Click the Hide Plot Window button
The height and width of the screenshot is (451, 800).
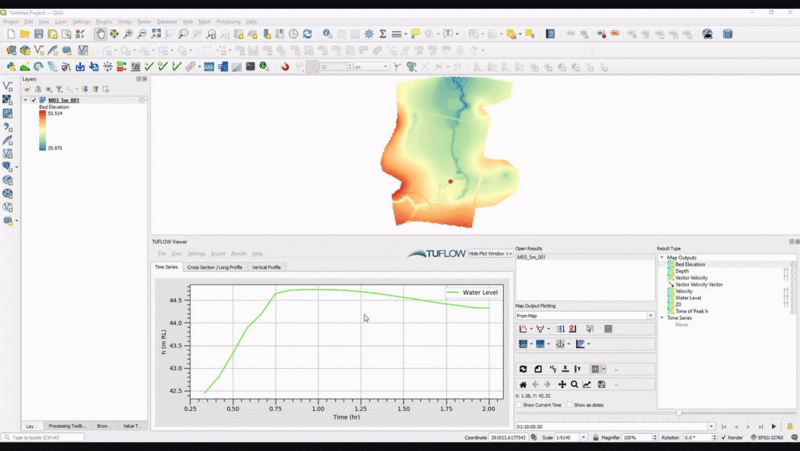[x=490, y=254]
